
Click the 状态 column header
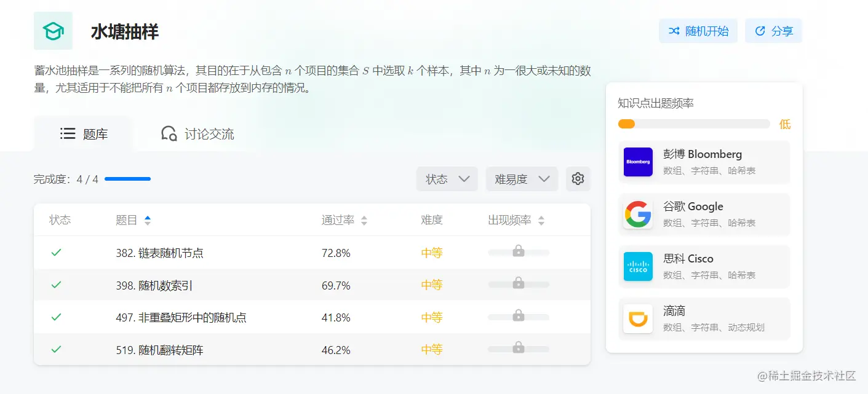coord(60,220)
